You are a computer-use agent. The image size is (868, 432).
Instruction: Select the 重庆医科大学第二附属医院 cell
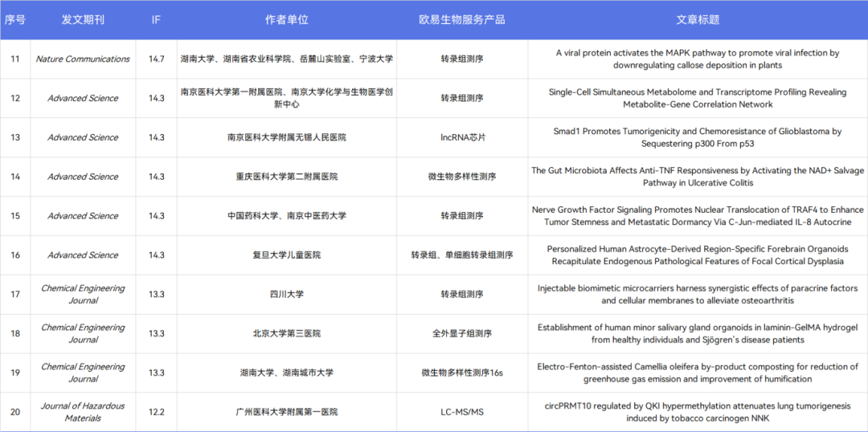pyautogui.click(x=287, y=177)
